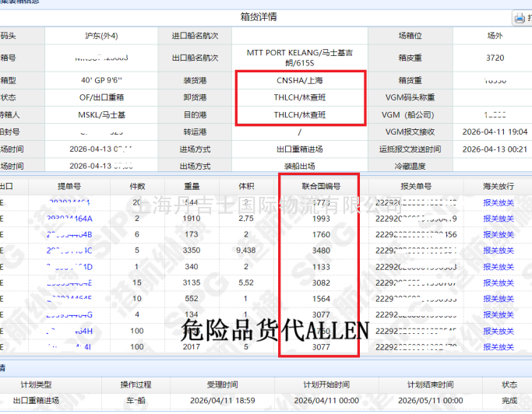Select the 重量 column header
Screen dimensions: 532x414
coord(191,187)
